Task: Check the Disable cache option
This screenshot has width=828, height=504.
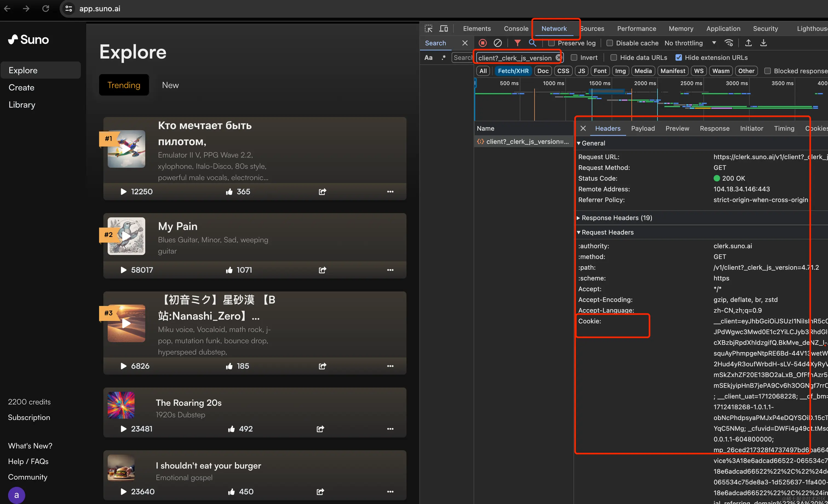Action: click(610, 43)
